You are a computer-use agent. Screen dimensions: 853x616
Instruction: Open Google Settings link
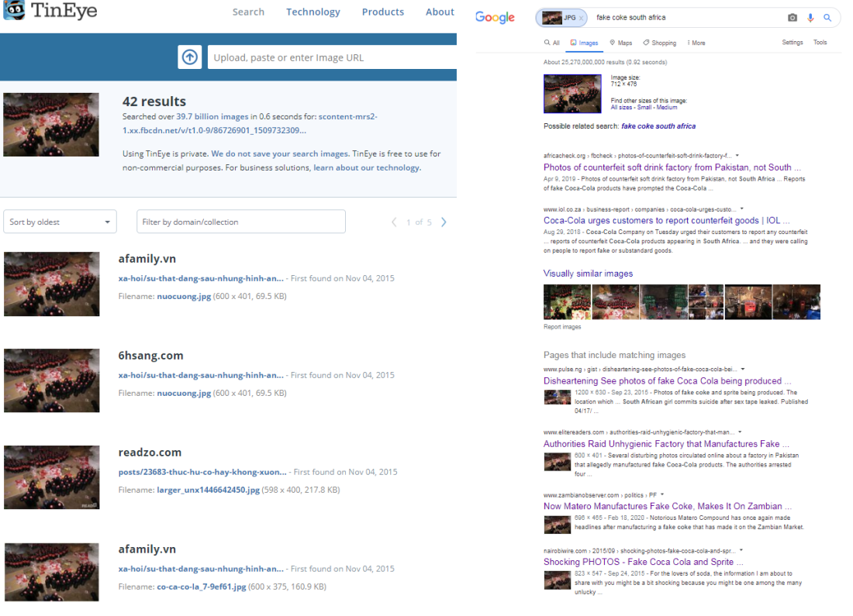point(792,43)
